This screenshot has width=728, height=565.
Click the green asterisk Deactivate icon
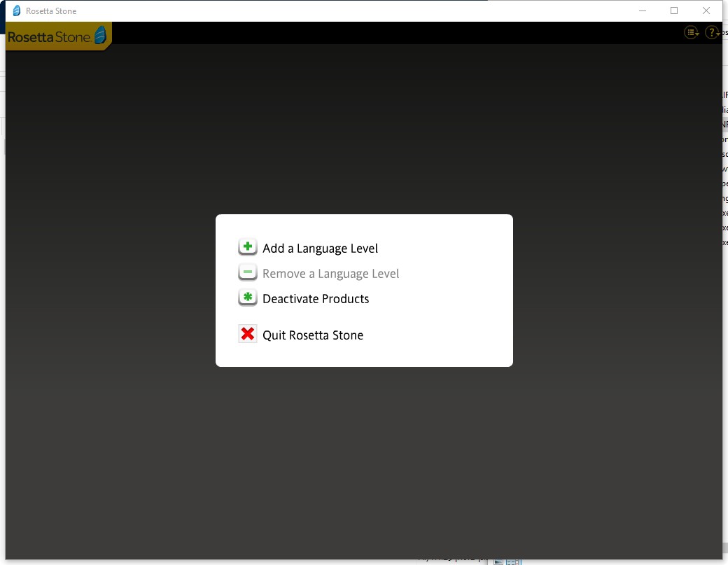click(248, 297)
